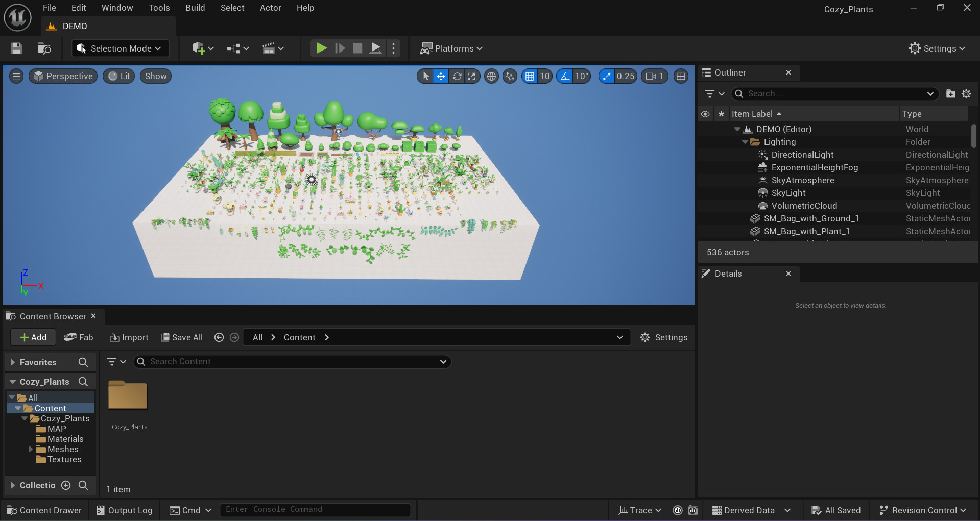Click the Search Content field
Image resolution: width=980 pixels, height=521 pixels.
pyautogui.click(x=292, y=362)
